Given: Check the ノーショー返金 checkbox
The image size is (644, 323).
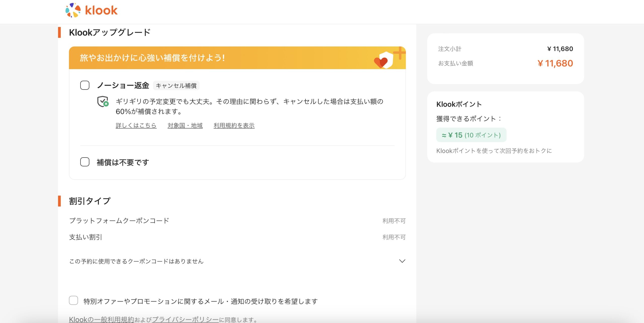Looking at the screenshot, I should tap(85, 85).
